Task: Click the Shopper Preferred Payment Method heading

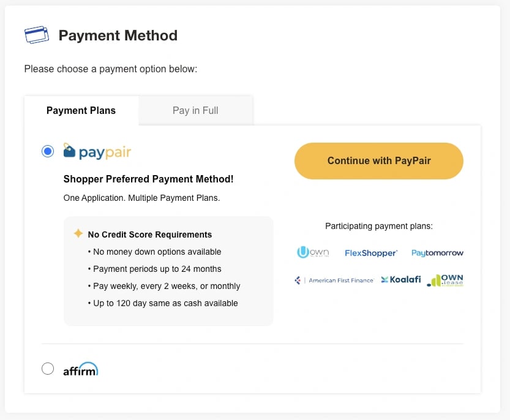Action: [x=148, y=179]
